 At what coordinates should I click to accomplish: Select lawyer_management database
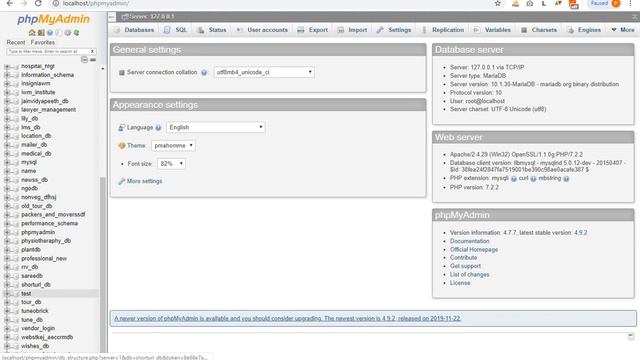(48, 110)
